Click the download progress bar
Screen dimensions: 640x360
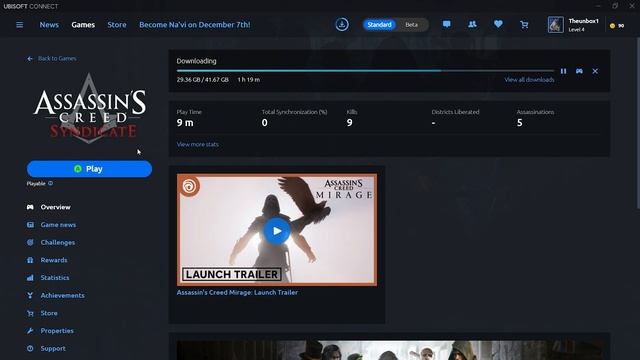point(365,71)
